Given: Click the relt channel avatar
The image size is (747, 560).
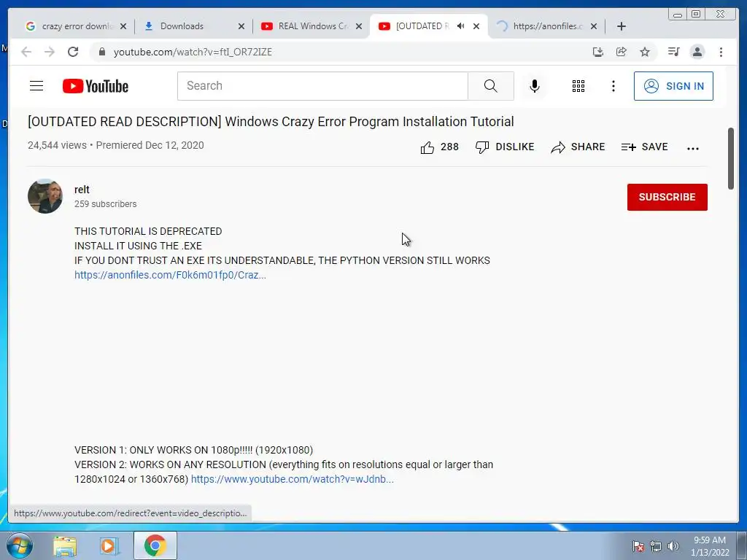Looking at the screenshot, I should coord(45,196).
